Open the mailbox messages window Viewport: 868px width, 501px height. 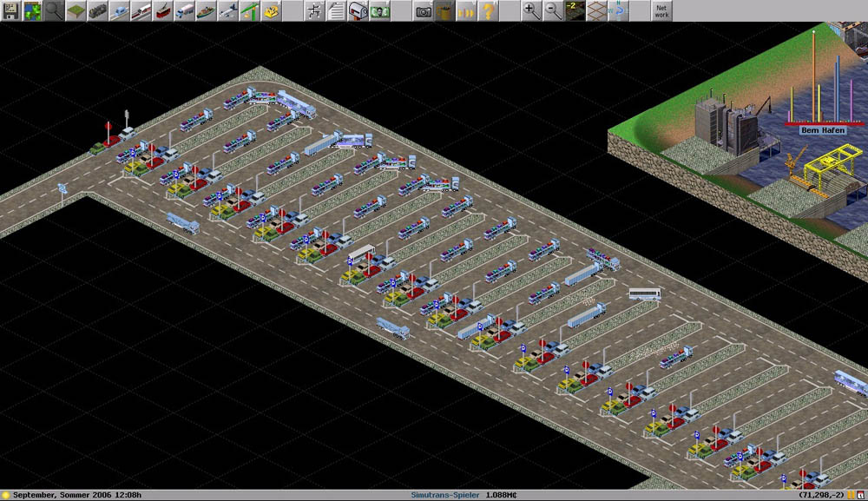point(358,10)
